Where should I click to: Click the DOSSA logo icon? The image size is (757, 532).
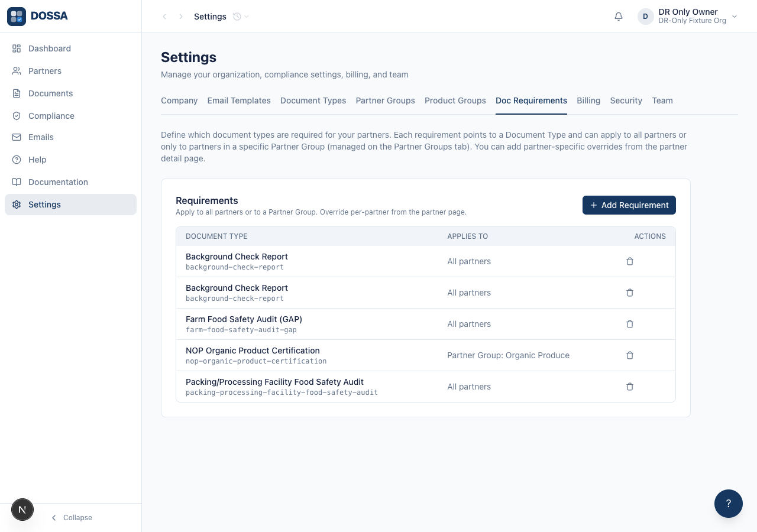pyautogui.click(x=17, y=17)
